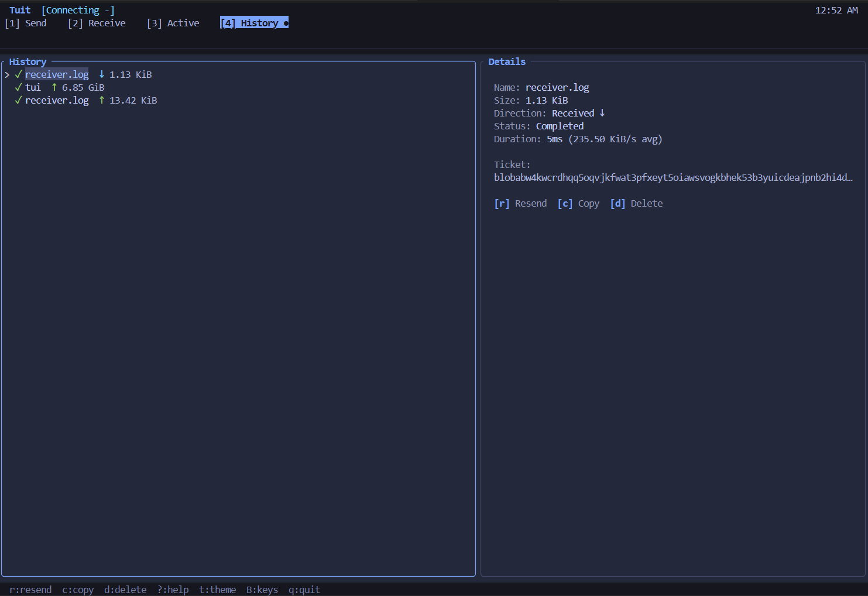Click the download arrow next to 1.13 KiB
Screen dimensions: 868x596
pos(101,74)
